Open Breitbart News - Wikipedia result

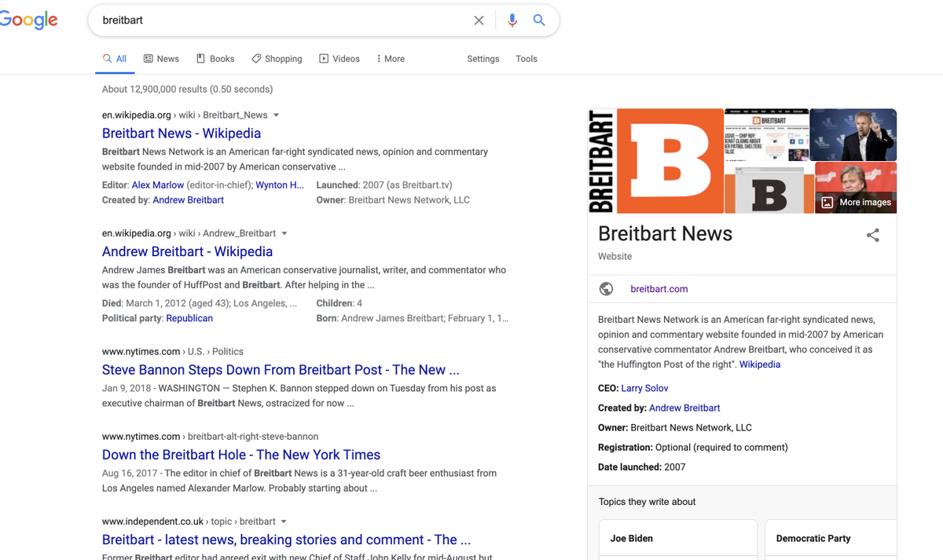(182, 134)
